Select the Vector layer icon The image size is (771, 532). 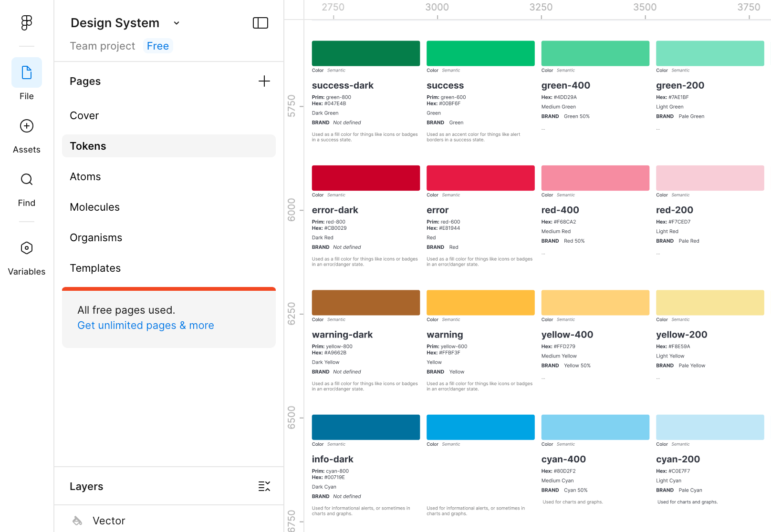click(77, 521)
